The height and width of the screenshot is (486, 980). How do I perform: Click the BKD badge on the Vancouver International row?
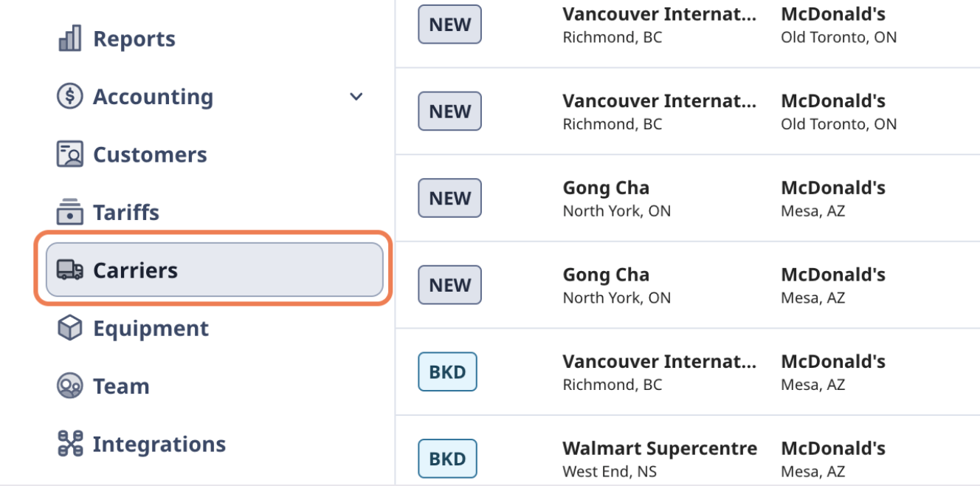(448, 372)
